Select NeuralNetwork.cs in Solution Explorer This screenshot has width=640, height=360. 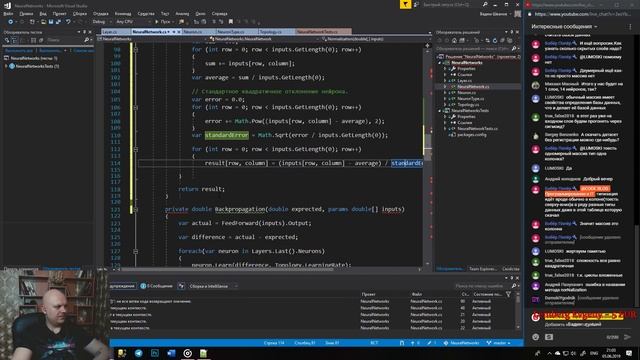pyautogui.click(x=473, y=87)
